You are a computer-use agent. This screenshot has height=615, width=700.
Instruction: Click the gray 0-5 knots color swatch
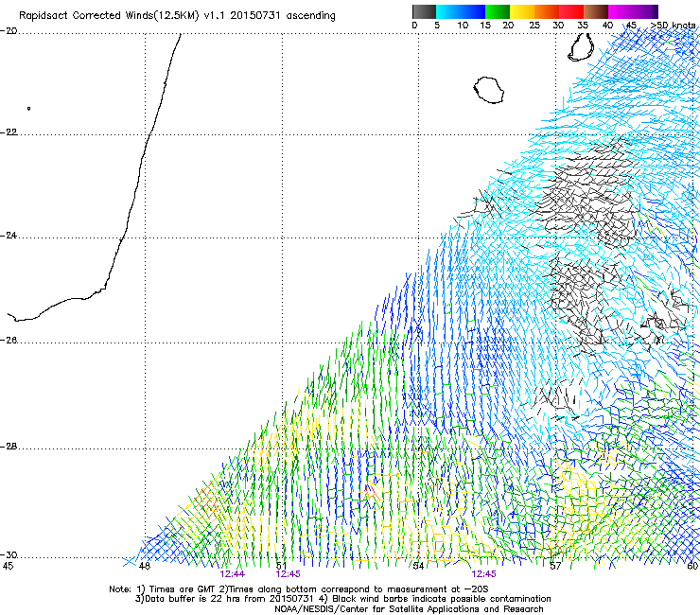[x=424, y=11]
